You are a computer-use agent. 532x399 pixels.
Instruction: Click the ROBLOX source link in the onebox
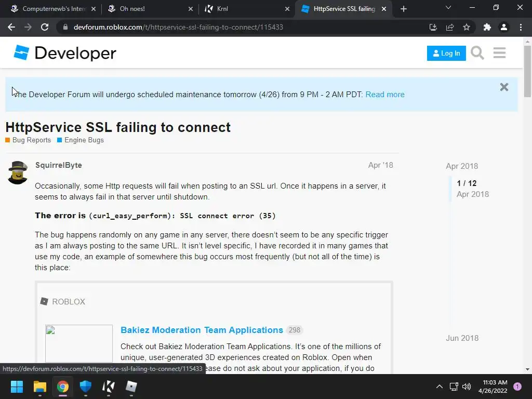68,302
